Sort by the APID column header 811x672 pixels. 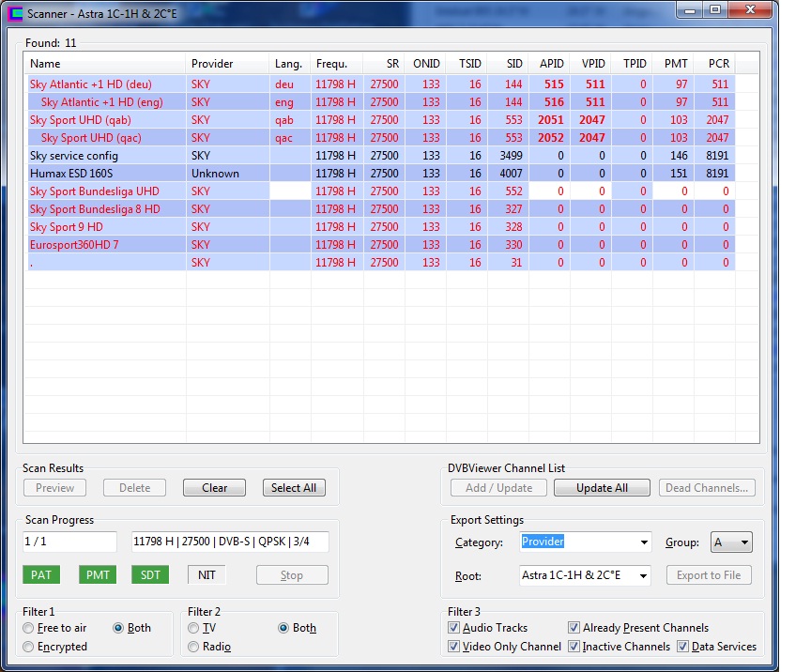[549, 64]
